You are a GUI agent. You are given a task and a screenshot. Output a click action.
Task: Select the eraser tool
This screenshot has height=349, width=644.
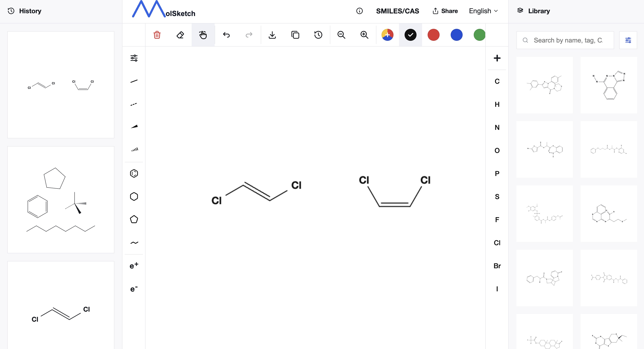(x=180, y=35)
